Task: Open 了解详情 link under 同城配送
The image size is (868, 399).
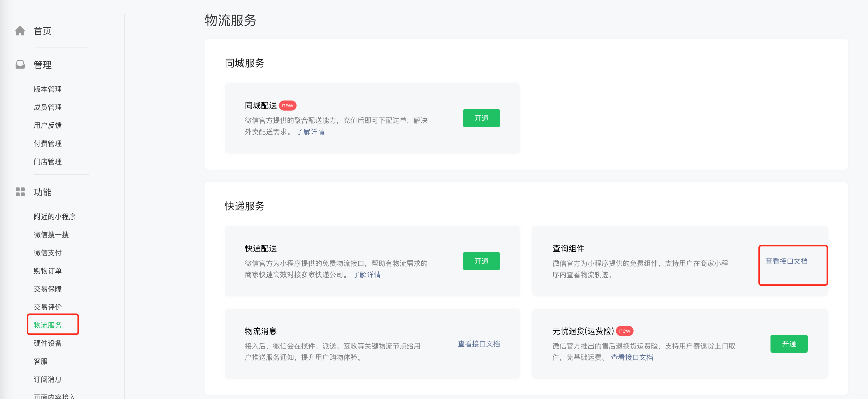Action: coord(310,132)
